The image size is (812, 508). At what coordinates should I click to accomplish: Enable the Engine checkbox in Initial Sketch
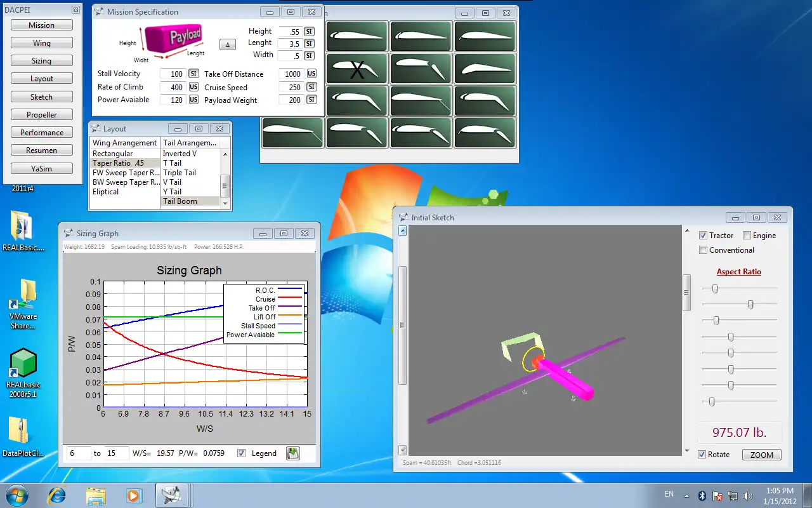pos(747,235)
